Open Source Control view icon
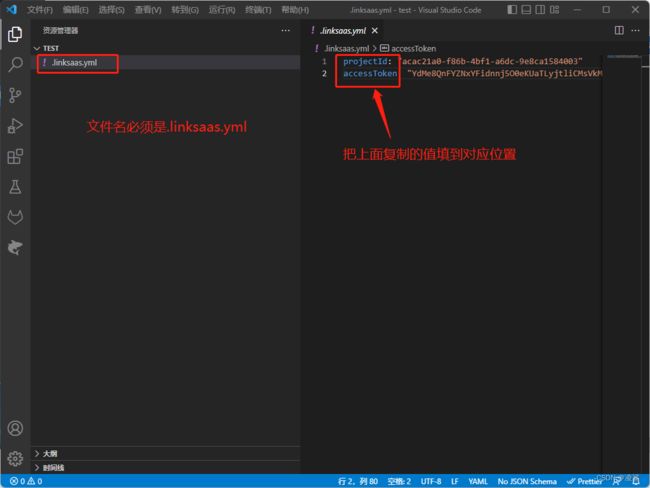The image size is (650, 488). [x=15, y=95]
